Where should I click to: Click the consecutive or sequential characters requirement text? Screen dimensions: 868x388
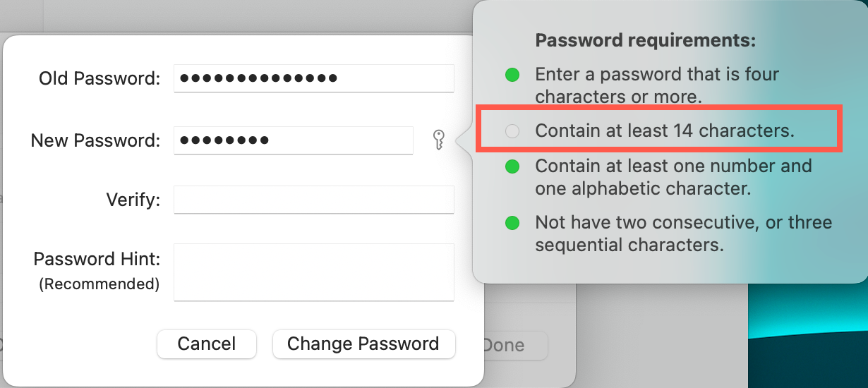click(x=683, y=234)
